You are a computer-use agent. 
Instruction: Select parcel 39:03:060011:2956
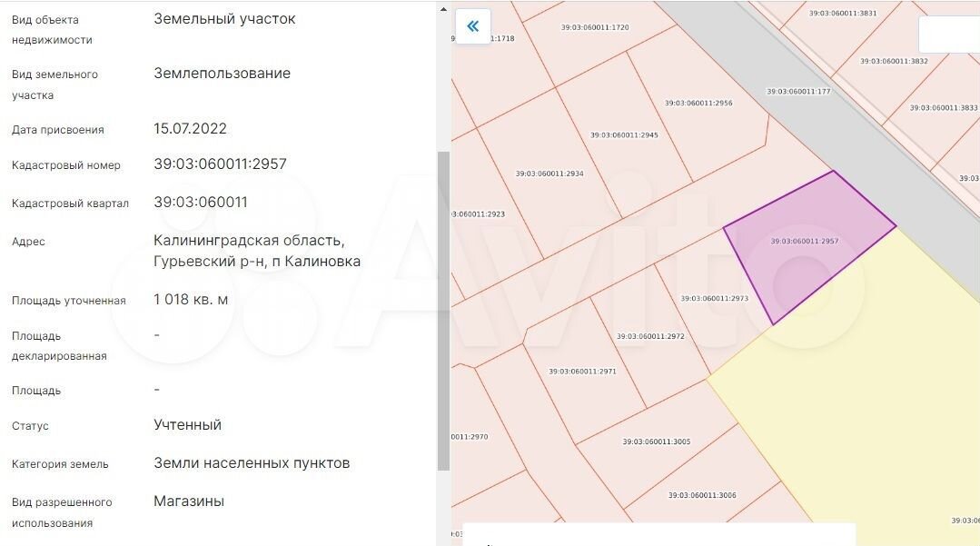(698, 103)
